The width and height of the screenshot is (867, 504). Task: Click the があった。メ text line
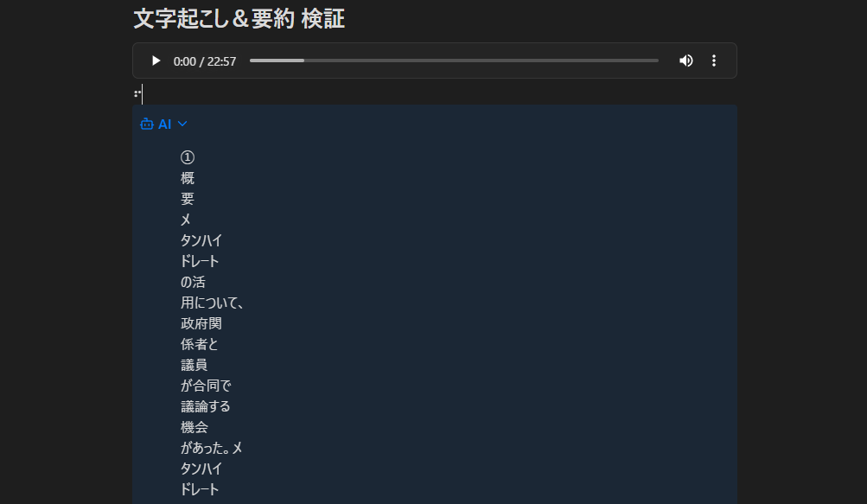point(212,448)
